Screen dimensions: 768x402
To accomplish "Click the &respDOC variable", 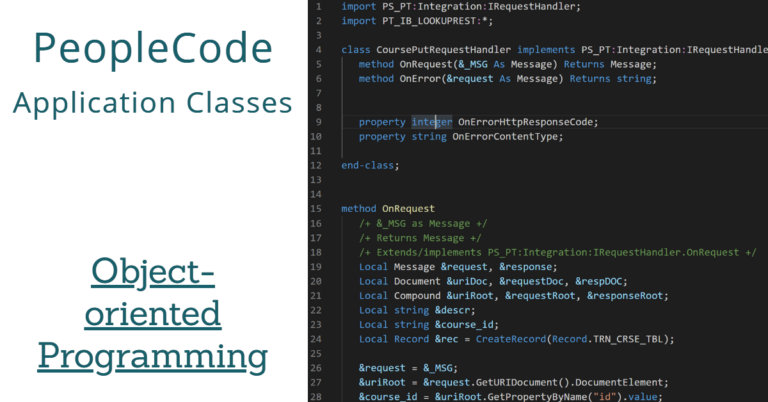I will [x=598, y=282].
